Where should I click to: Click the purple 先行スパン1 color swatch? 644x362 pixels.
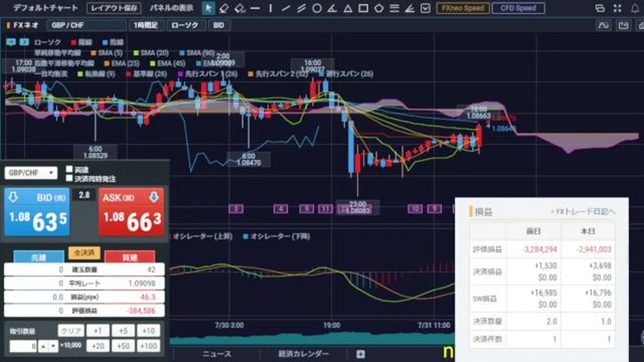[x=181, y=74]
